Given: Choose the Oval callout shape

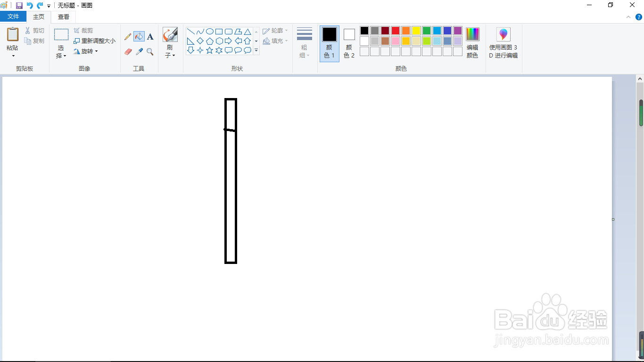Looking at the screenshot, I should tap(238, 50).
